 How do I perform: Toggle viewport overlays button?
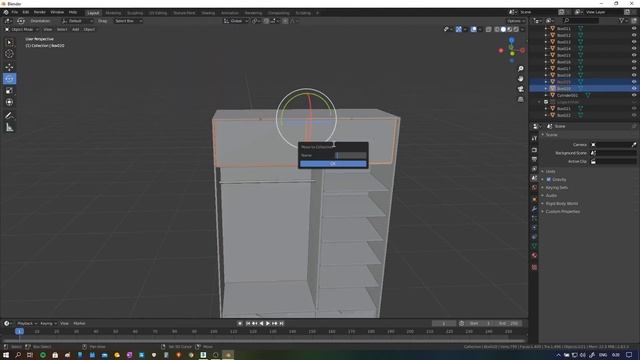(x=473, y=29)
